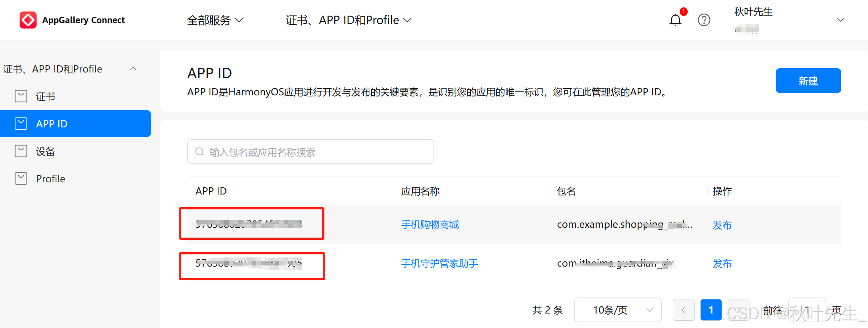The image size is (868, 328).
Task: Open the 10条/页 page size dropdown
Action: pos(618,310)
